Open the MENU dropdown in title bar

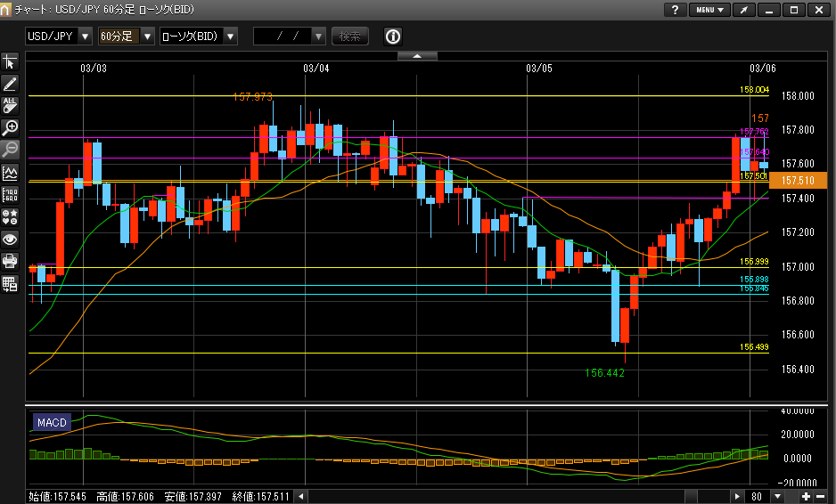[709, 10]
